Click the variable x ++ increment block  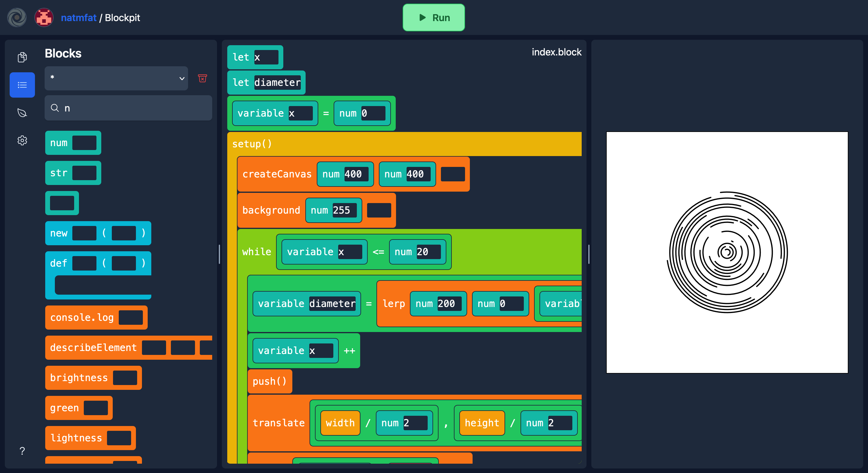(304, 351)
